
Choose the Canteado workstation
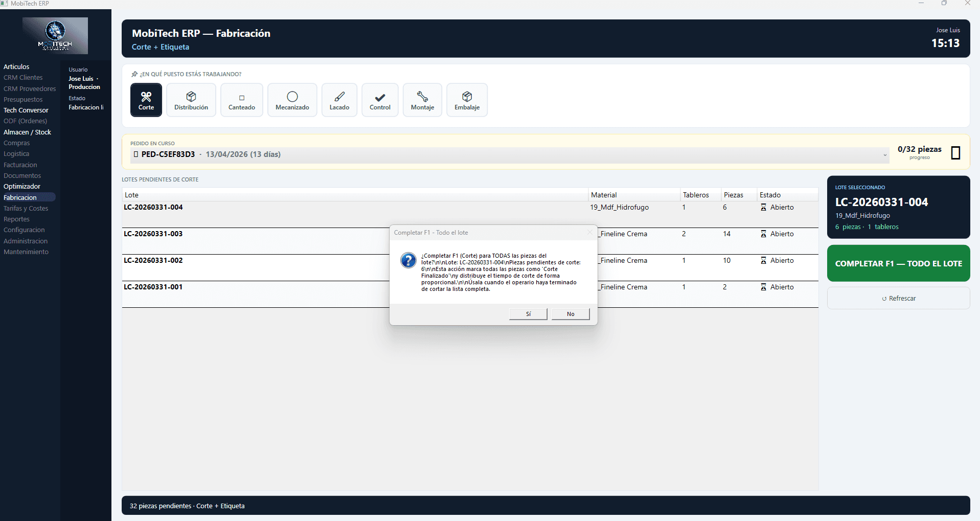pos(242,100)
